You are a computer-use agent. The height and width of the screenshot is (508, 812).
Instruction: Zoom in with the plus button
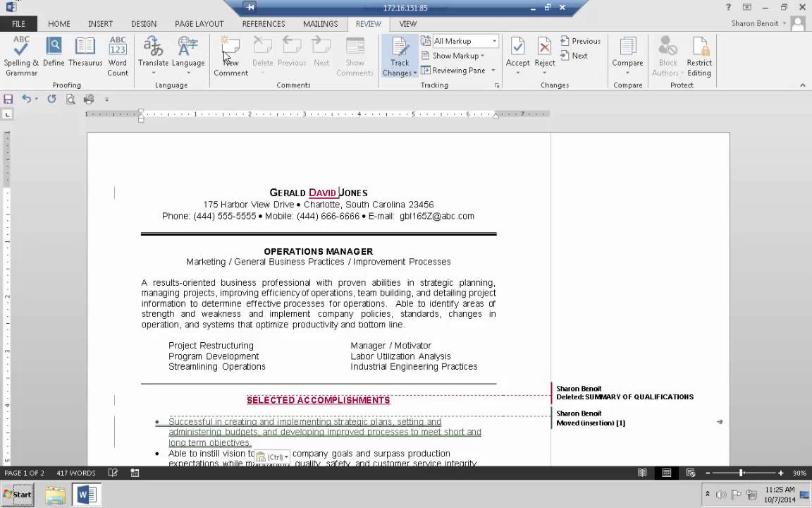pyautogui.click(x=780, y=473)
